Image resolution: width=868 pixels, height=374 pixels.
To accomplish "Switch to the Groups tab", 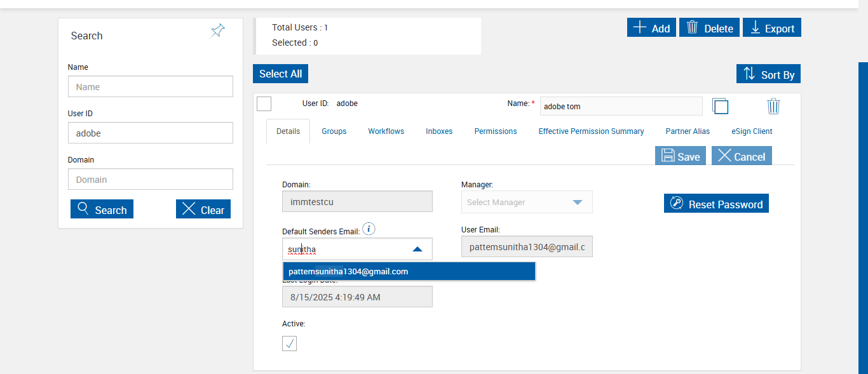I will point(334,131).
